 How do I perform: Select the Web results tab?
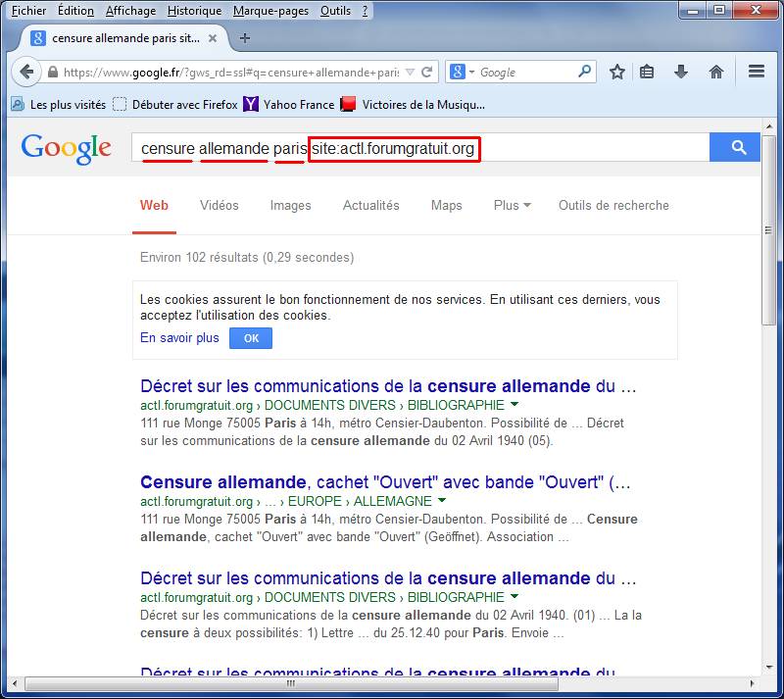[x=154, y=206]
